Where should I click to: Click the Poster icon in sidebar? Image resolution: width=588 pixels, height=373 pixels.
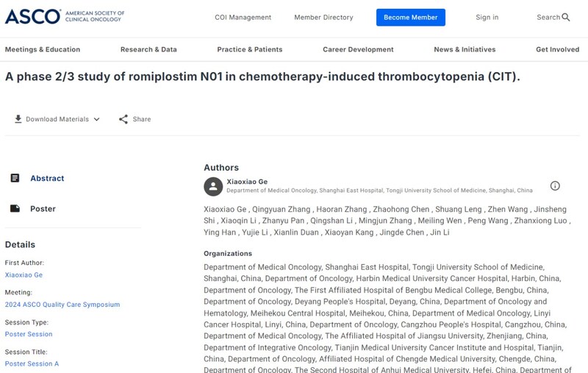click(15, 208)
